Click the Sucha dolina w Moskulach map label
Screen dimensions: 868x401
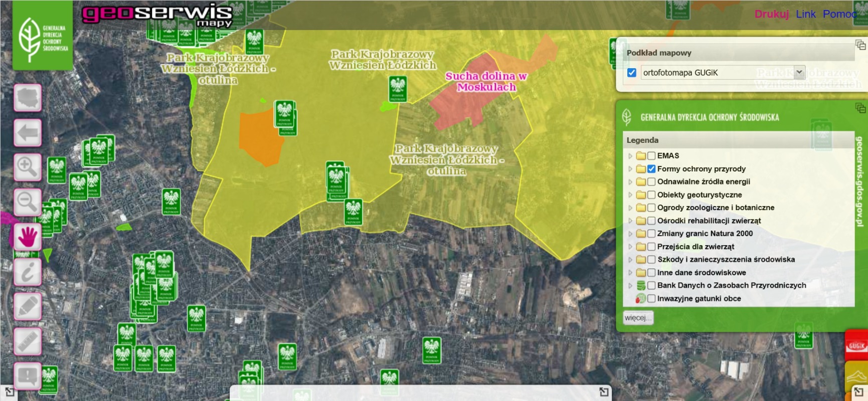(486, 82)
